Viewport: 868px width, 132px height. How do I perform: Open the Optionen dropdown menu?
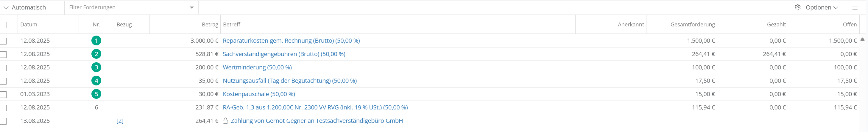(822, 7)
